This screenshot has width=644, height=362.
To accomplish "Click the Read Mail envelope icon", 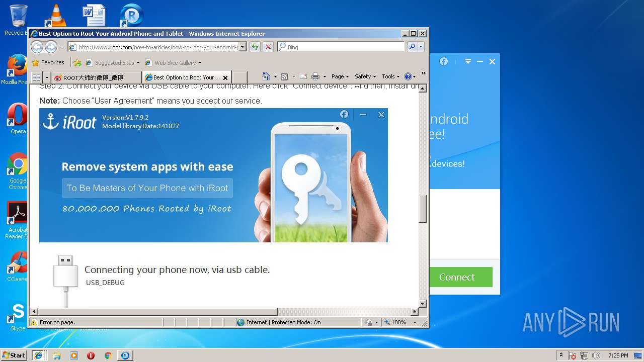I will pyautogui.click(x=303, y=76).
